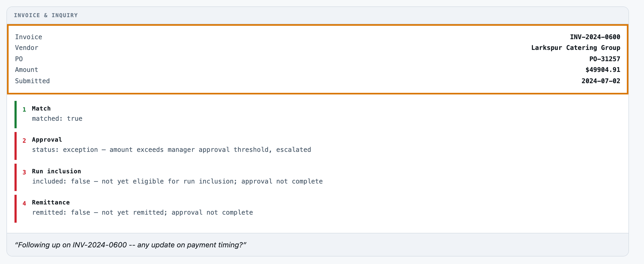The image size is (644, 264).
Task: Open the Run inclusion step title
Action: [56, 171]
